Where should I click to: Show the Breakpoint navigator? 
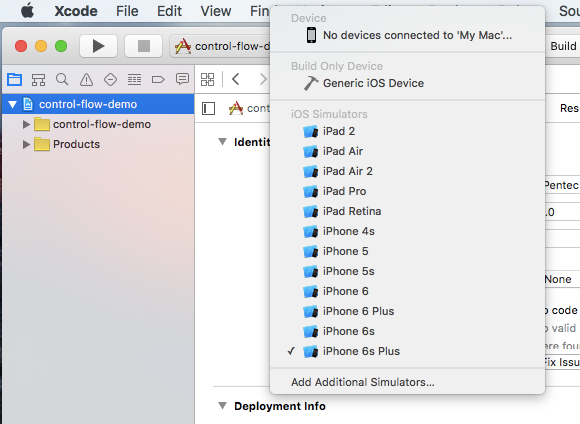coord(158,79)
